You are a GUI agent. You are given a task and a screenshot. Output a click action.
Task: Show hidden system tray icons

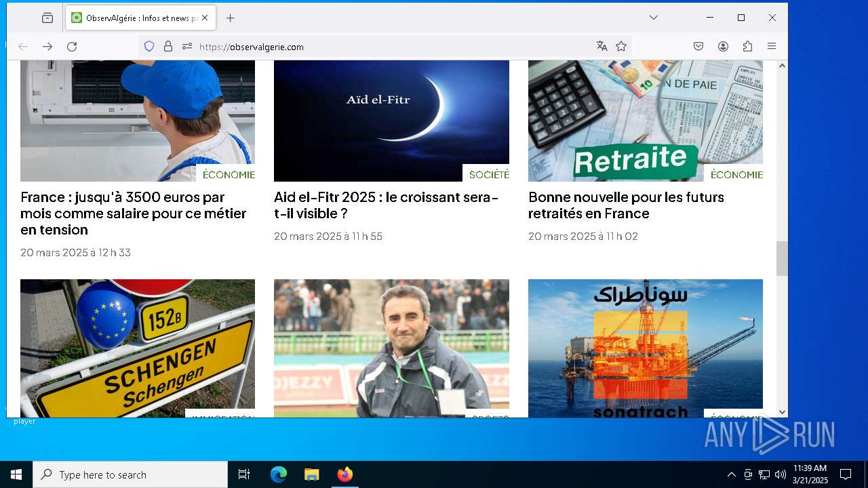point(731,474)
